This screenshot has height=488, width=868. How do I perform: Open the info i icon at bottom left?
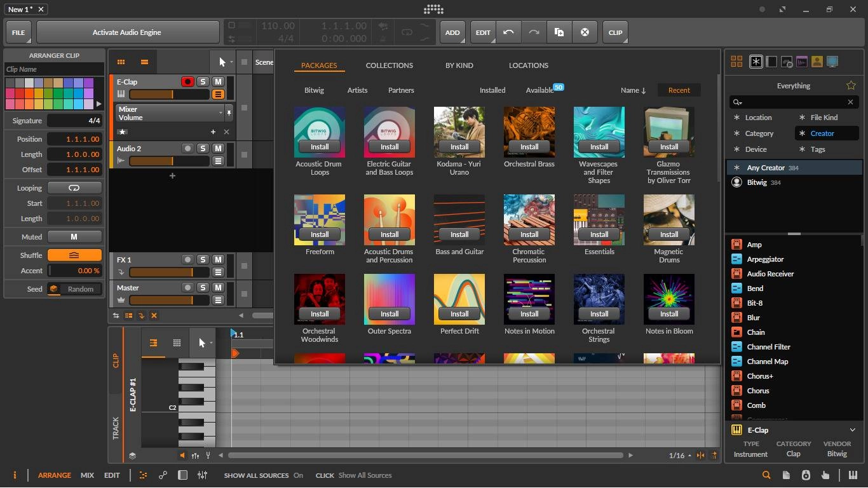(x=15, y=475)
